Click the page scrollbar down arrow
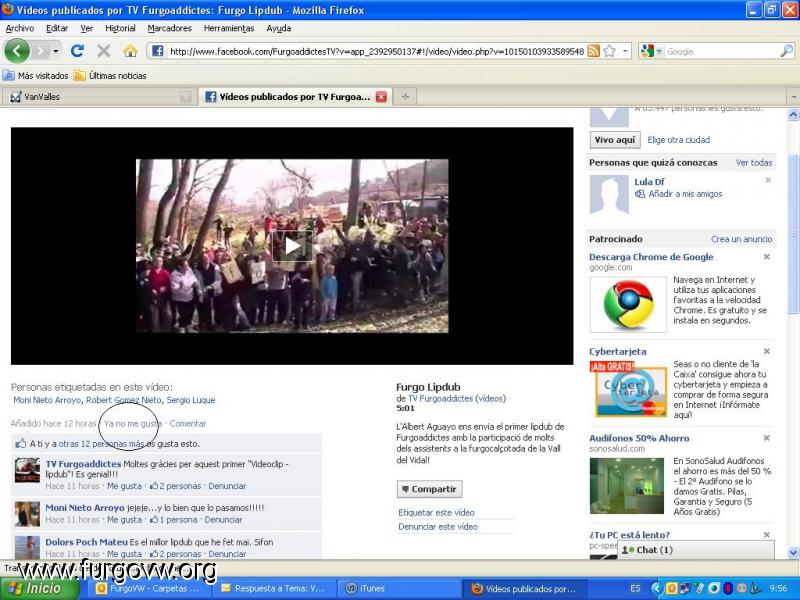Image resolution: width=800 pixels, height=600 pixels. 793,553
